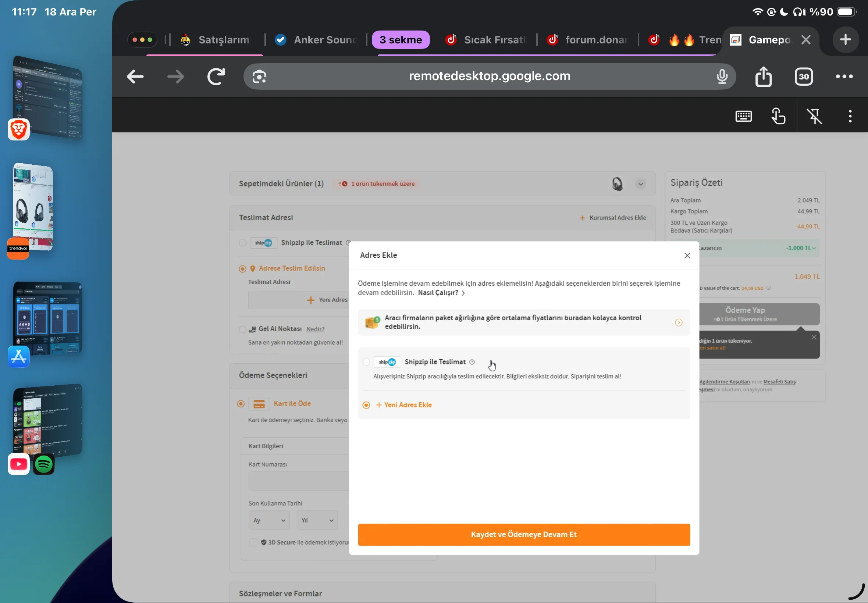Screen dimensions: 868x603
Task: Click the browser reload icon
Action: pyautogui.click(x=216, y=77)
